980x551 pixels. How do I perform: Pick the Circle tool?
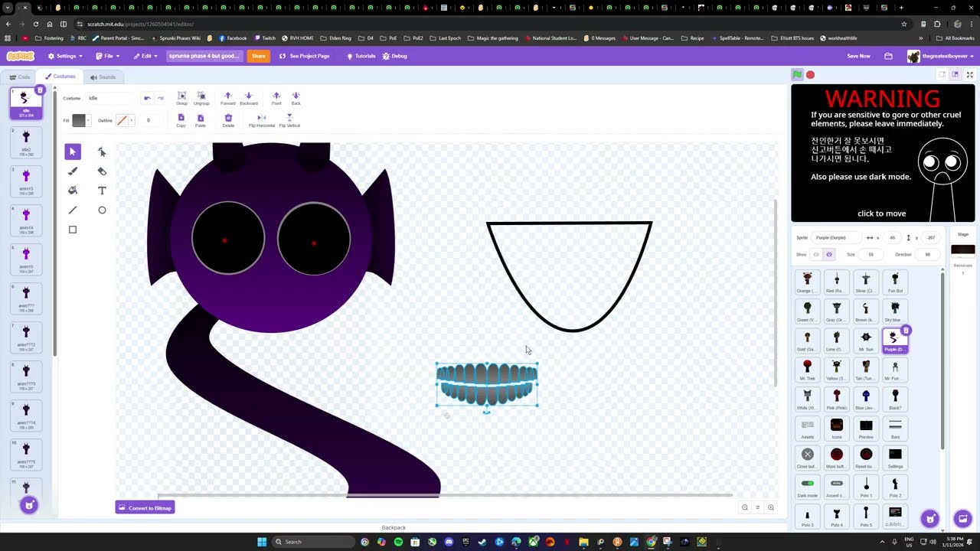(x=102, y=210)
